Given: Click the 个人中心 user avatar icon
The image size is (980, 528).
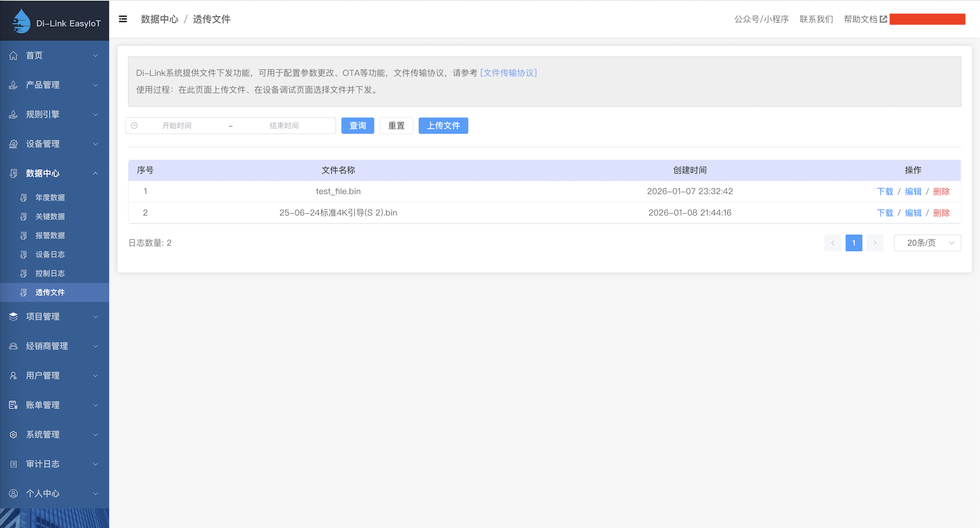Looking at the screenshot, I should [13, 493].
